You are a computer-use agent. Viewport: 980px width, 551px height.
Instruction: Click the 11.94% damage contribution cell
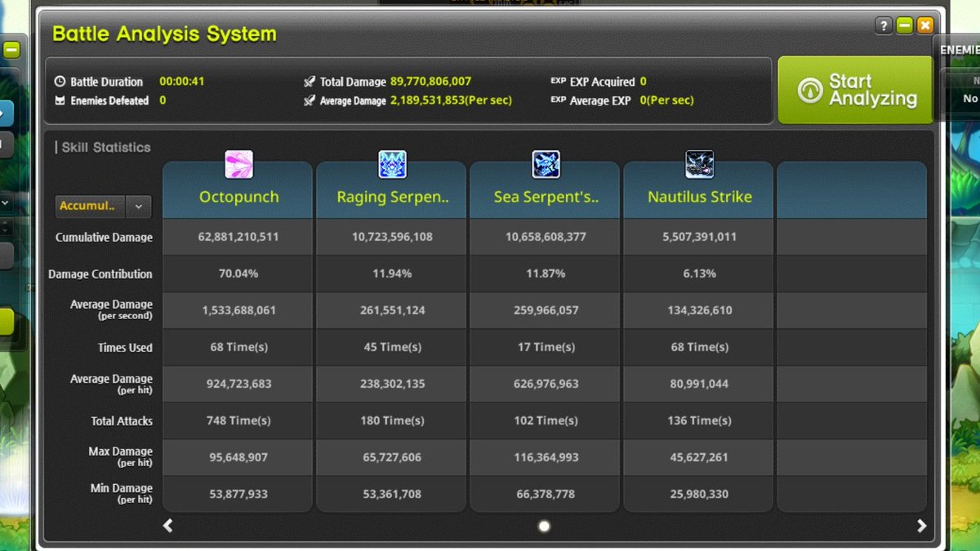391,273
